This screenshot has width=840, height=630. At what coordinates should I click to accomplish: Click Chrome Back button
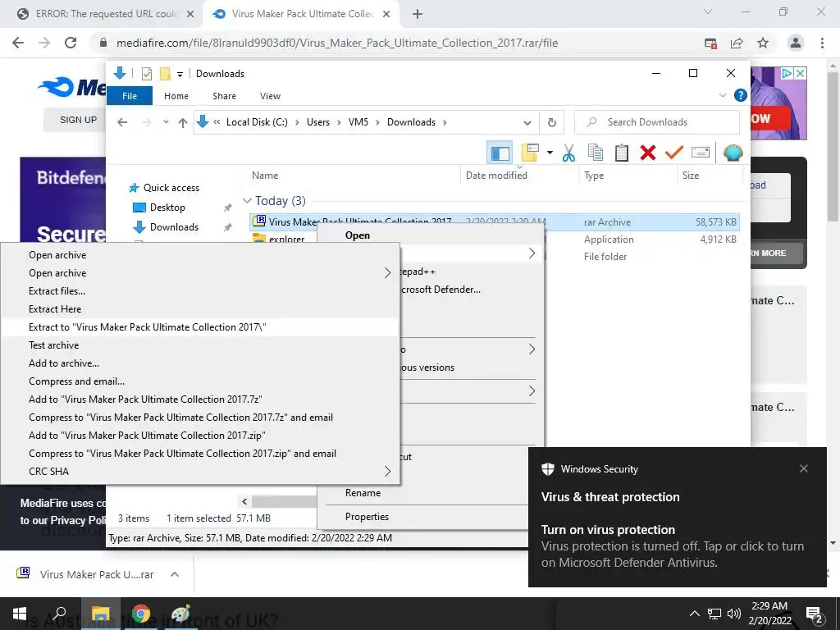(18, 43)
